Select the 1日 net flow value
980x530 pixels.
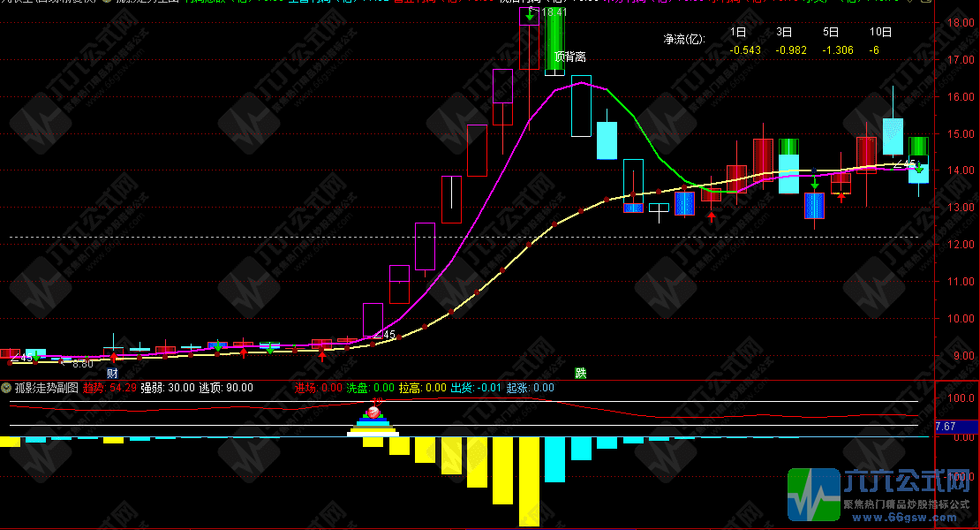click(746, 50)
